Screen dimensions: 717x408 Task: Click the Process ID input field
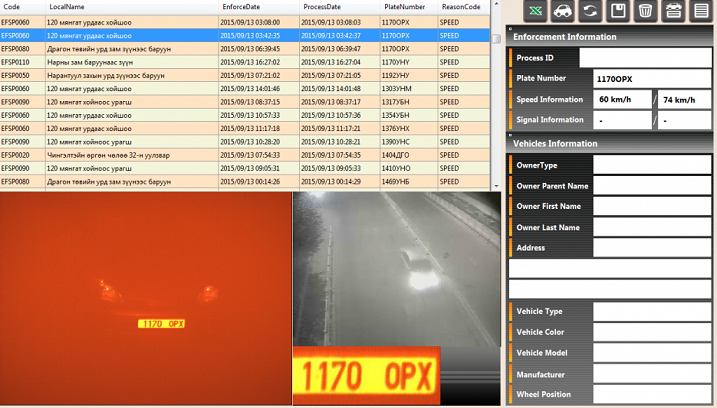(x=645, y=58)
